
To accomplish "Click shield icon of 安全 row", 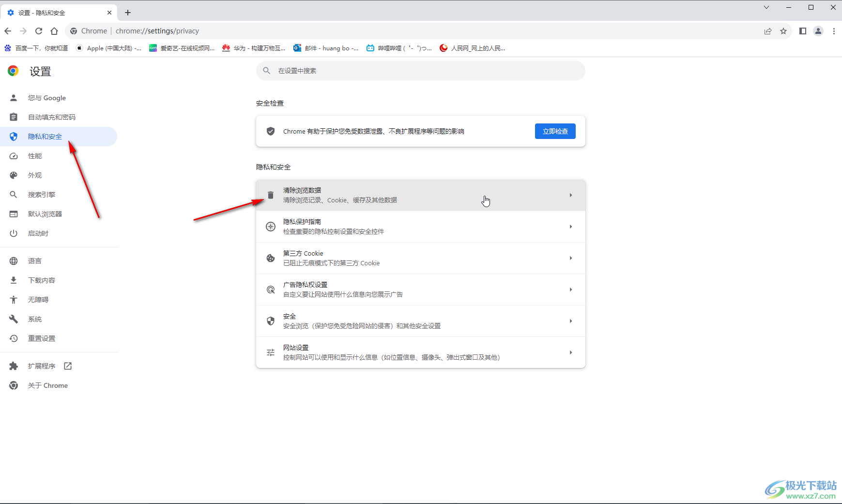I will [271, 321].
